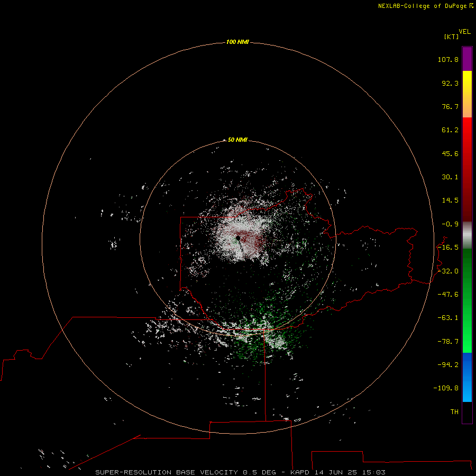Image resolution: width=476 pixels, height=476 pixels.
Task: Click the radar site center dot
Action: pyautogui.click(x=239, y=238)
